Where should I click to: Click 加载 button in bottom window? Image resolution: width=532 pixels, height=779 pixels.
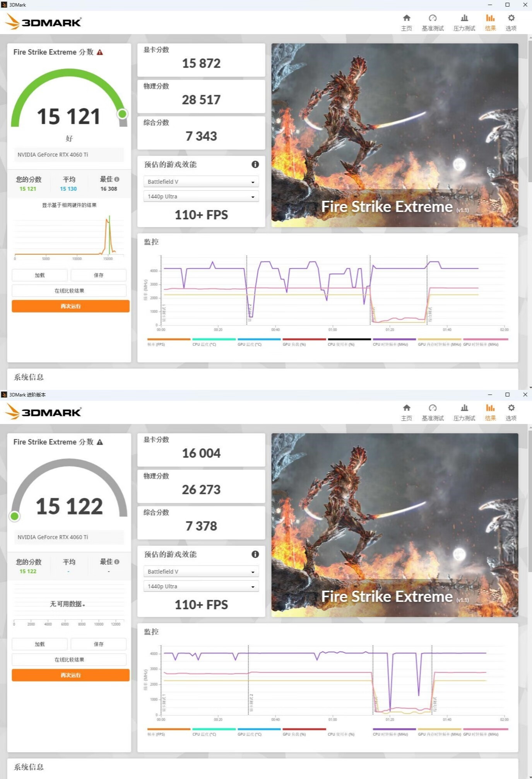coord(39,644)
